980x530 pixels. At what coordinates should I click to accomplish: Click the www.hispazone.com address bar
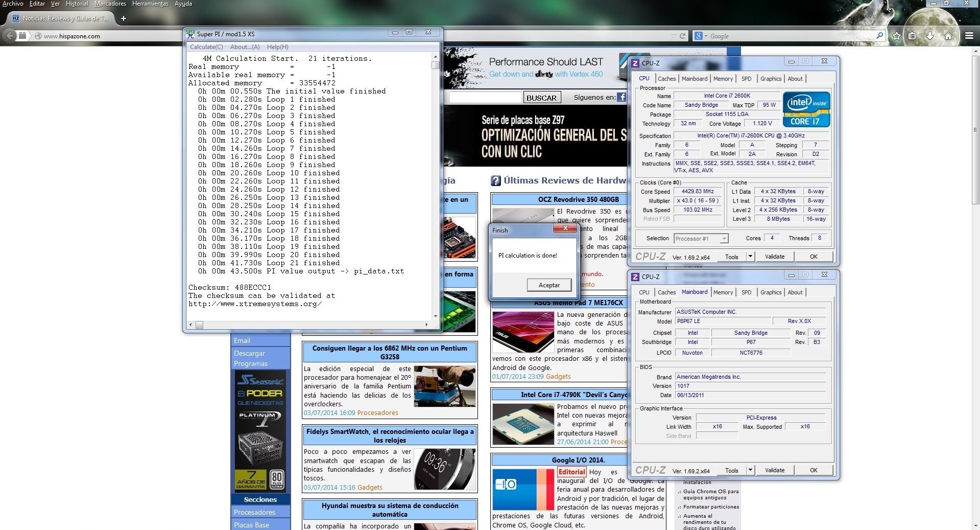click(x=352, y=36)
